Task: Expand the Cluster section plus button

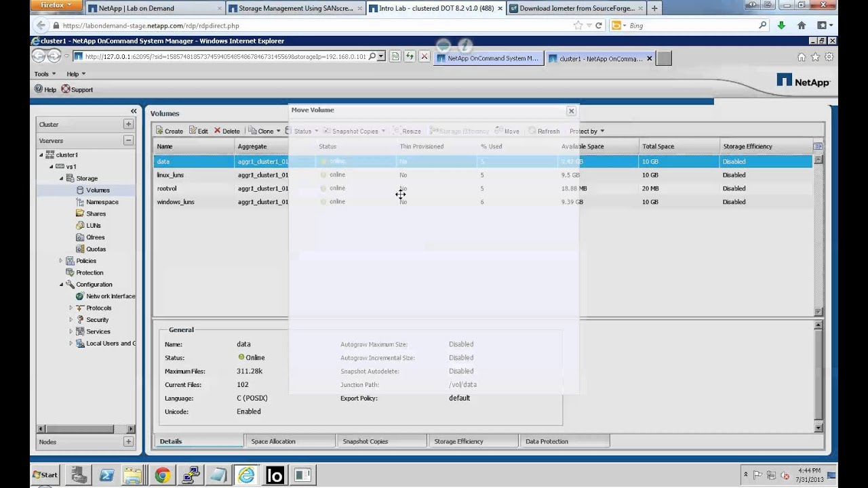Action: pos(128,124)
